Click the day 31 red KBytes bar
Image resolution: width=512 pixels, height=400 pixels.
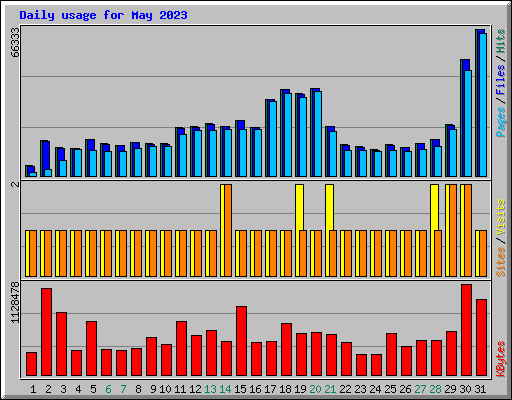click(x=481, y=338)
